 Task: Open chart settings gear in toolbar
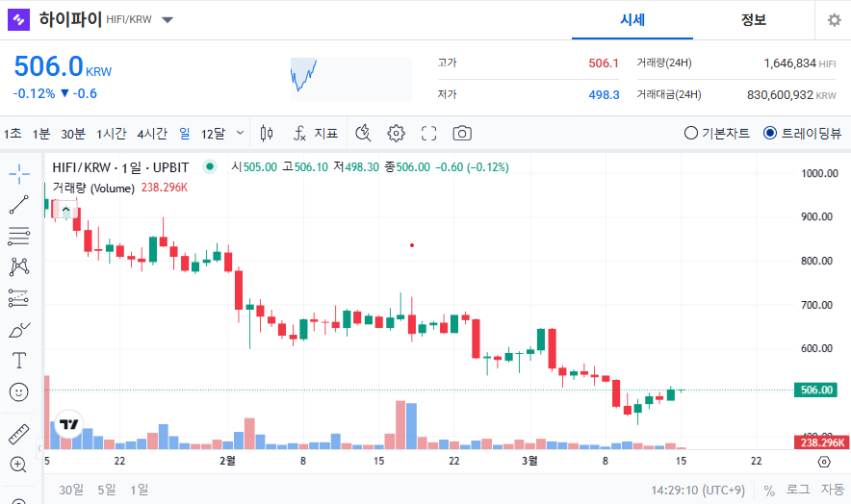[x=397, y=133]
